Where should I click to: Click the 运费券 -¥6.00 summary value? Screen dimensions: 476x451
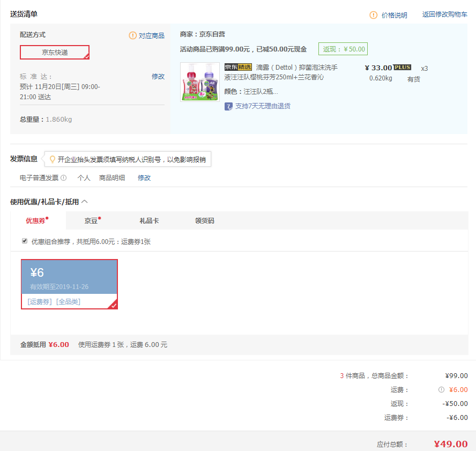tap(457, 418)
